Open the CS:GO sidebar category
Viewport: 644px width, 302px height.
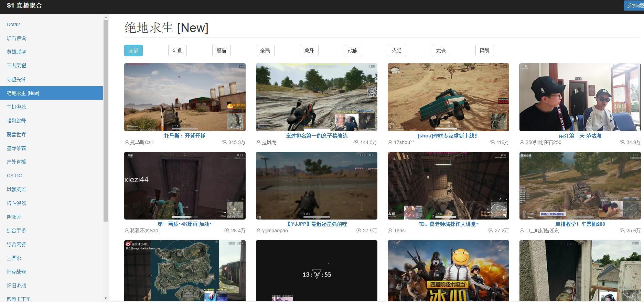pyautogui.click(x=14, y=176)
